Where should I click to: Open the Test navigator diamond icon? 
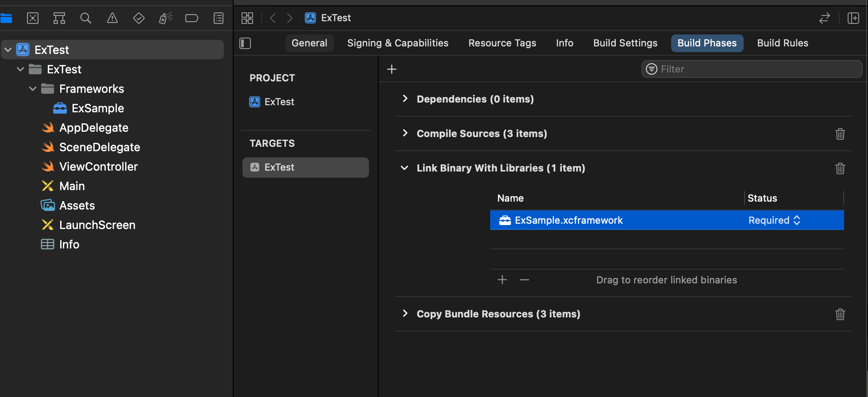[x=139, y=18]
